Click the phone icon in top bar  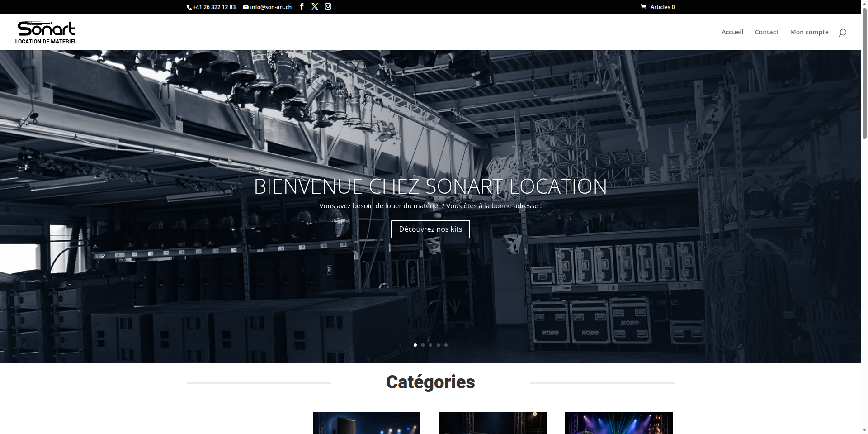point(189,7)
